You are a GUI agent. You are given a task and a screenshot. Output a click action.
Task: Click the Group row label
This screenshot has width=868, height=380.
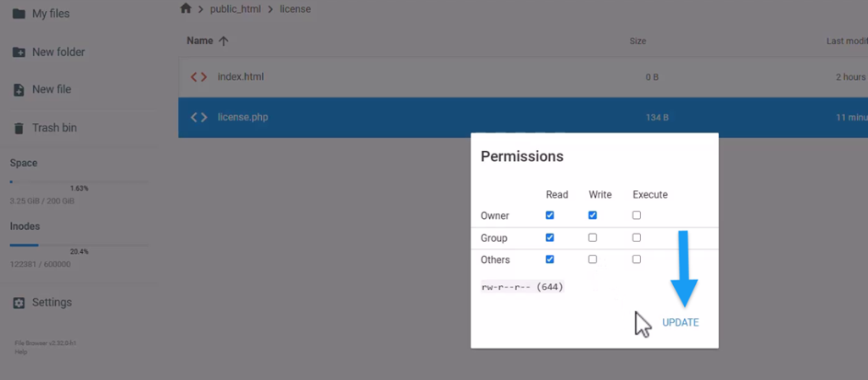(494, 238)
